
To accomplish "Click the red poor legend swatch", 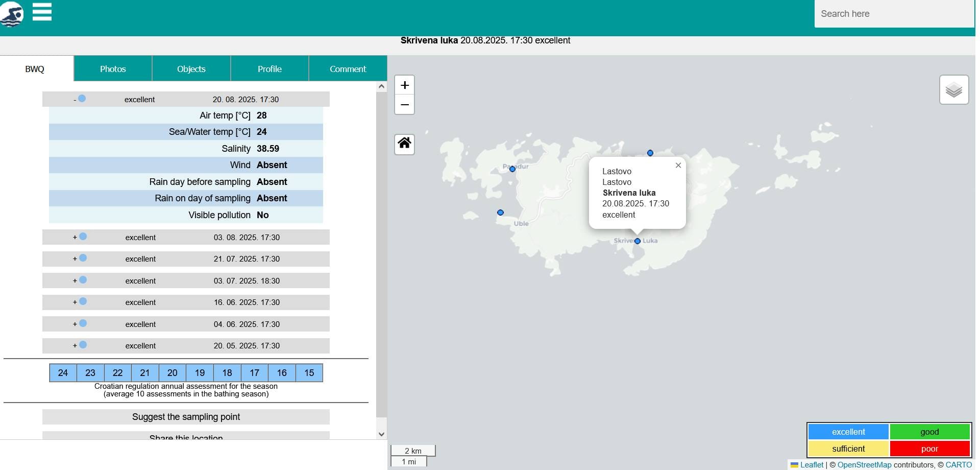I will coord(929,449).
